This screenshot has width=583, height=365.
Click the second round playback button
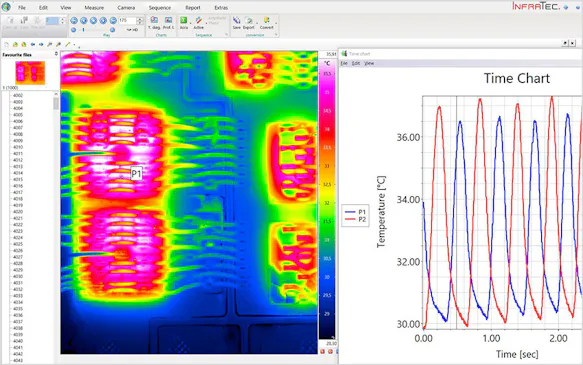[84, 20]
